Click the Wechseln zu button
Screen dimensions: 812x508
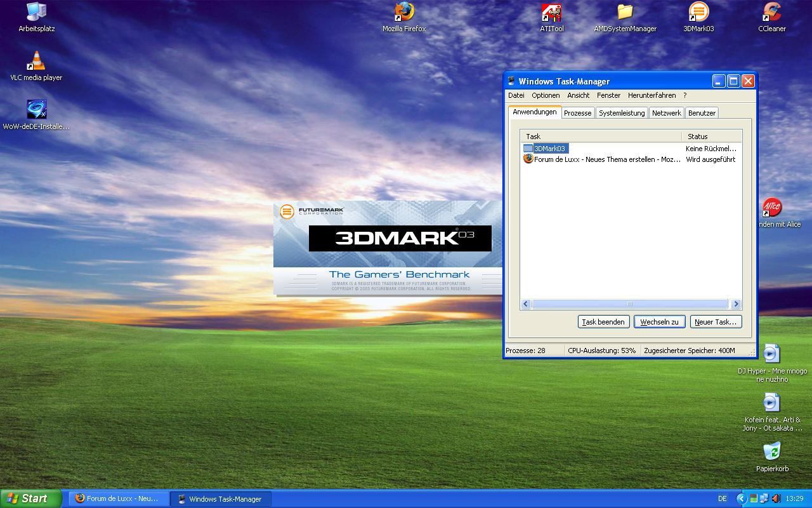(x=659, y=322)
